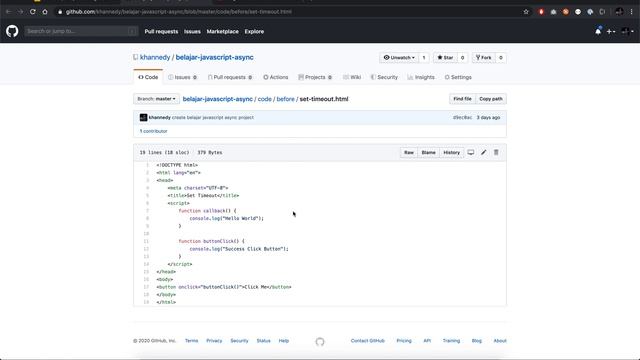
Task: Select the Code tab
Action: [148, 77]
